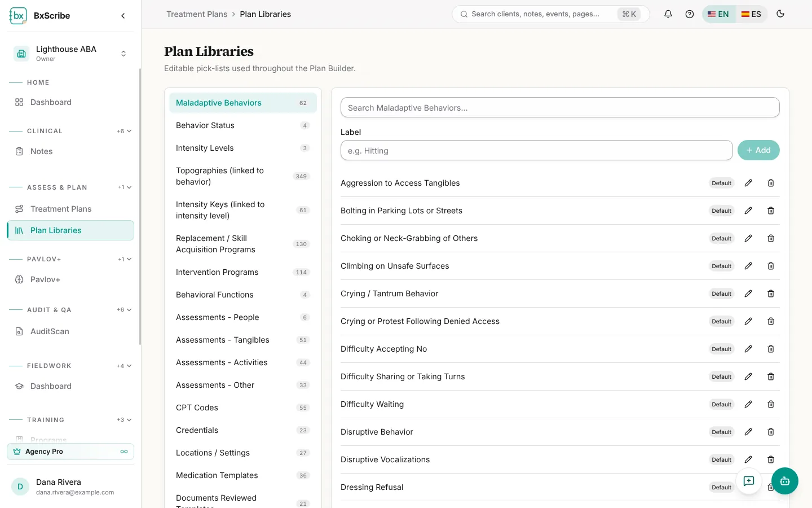Edit Disruptive Vocalizations entry
Screen dimensions: 812x508
coord(748,459)
